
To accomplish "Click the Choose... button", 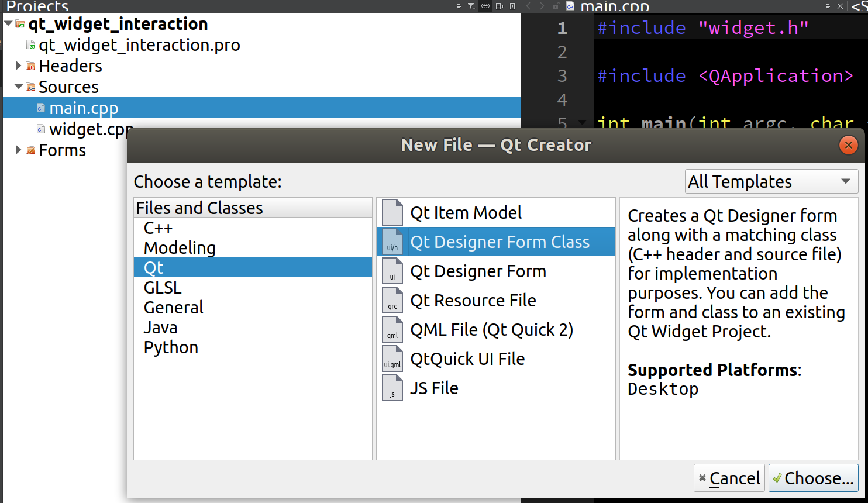I will pos(813,478).
